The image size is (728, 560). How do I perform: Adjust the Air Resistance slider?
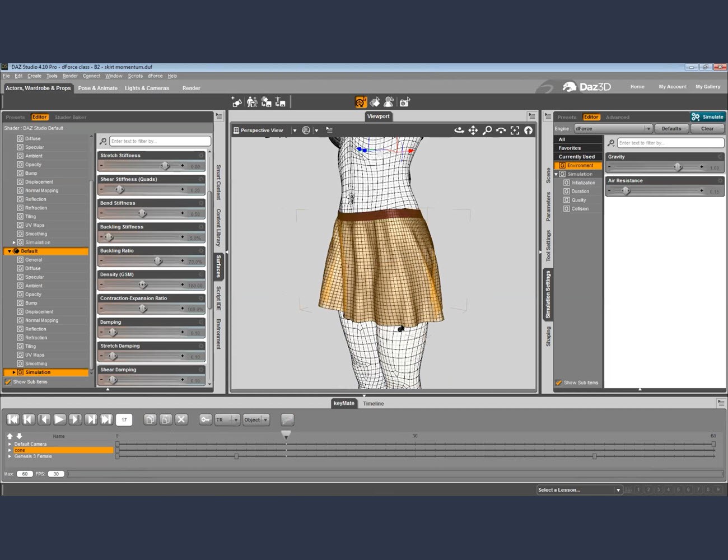point(626,190)
